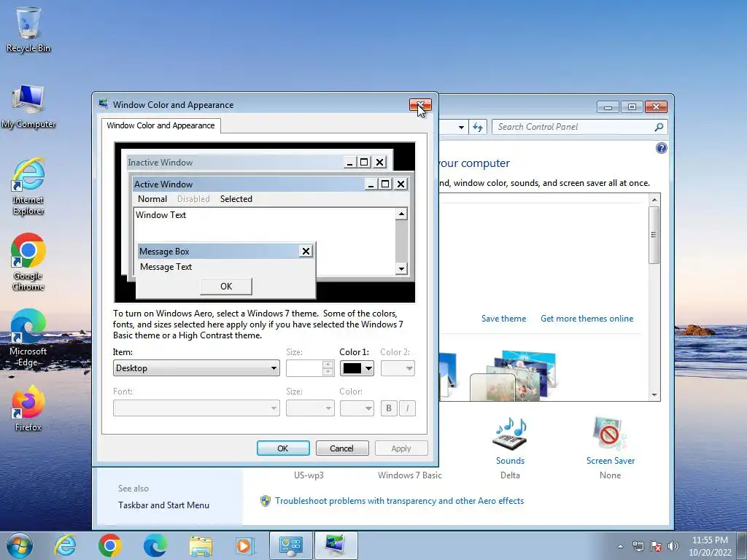Click the item Size spinner up arrow
Image resolution: width=747 pixels, height=560 pixels.
click(328, 365)
